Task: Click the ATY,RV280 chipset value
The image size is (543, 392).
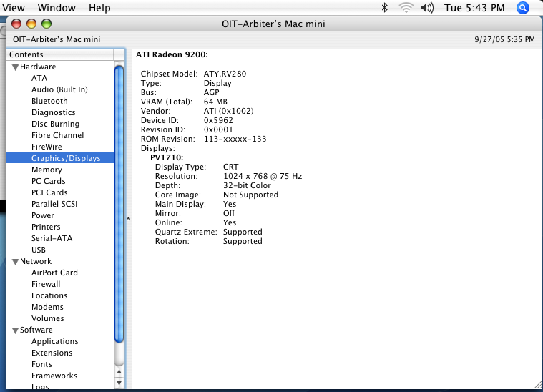Action: 225,74
